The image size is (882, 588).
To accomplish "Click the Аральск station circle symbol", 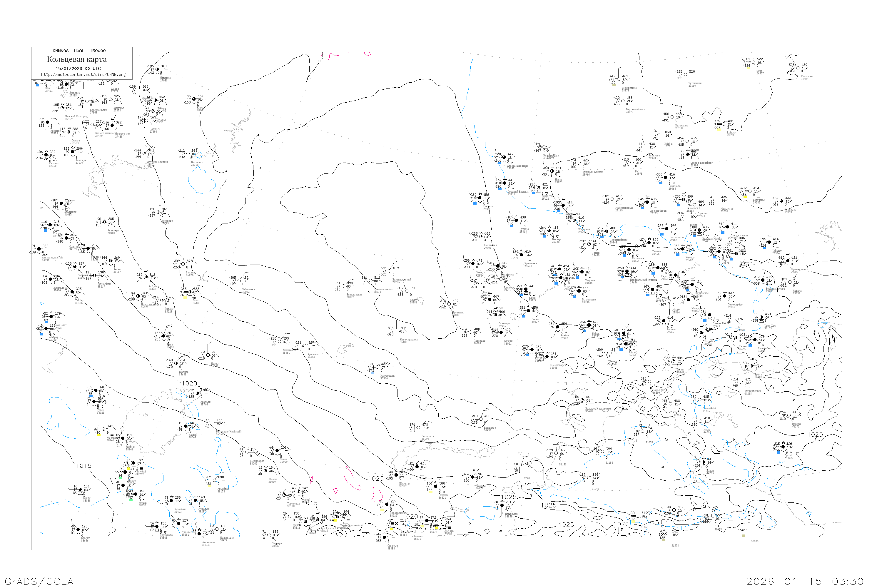I will pos(198,393).
